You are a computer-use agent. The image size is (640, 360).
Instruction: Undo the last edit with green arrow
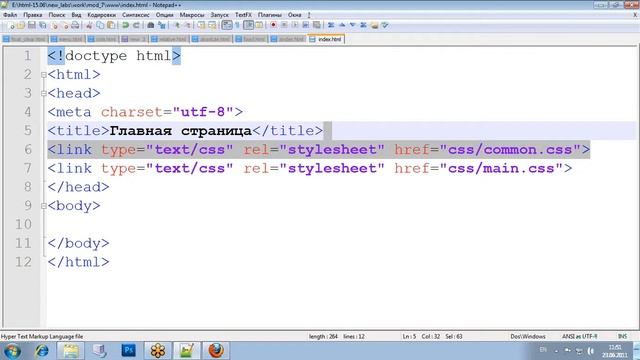(125, 25)
